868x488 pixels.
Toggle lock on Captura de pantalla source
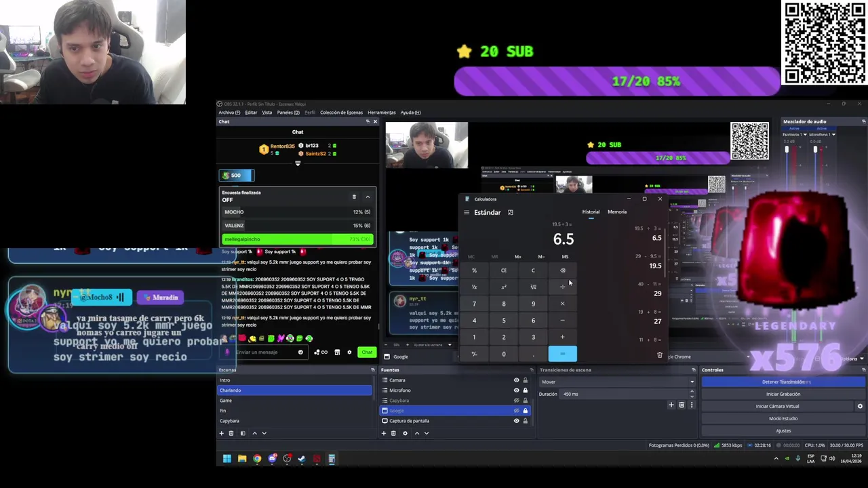pos(525,421)
